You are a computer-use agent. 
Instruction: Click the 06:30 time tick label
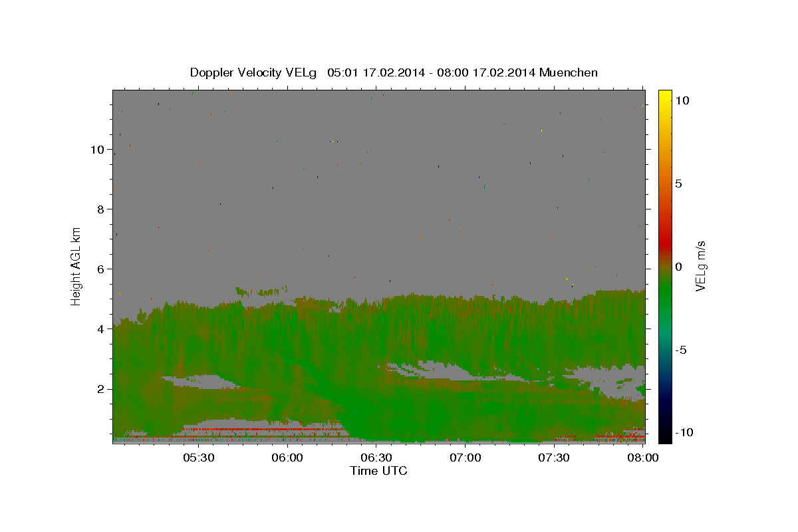[376, 458]
